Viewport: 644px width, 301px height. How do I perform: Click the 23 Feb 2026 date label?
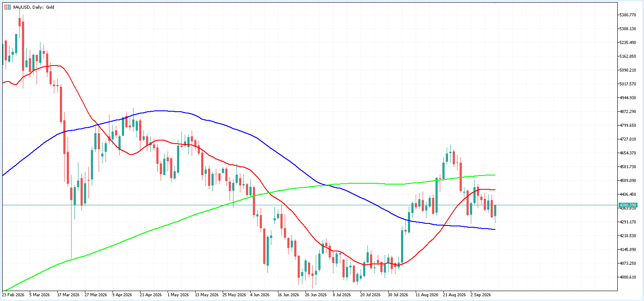13,295
